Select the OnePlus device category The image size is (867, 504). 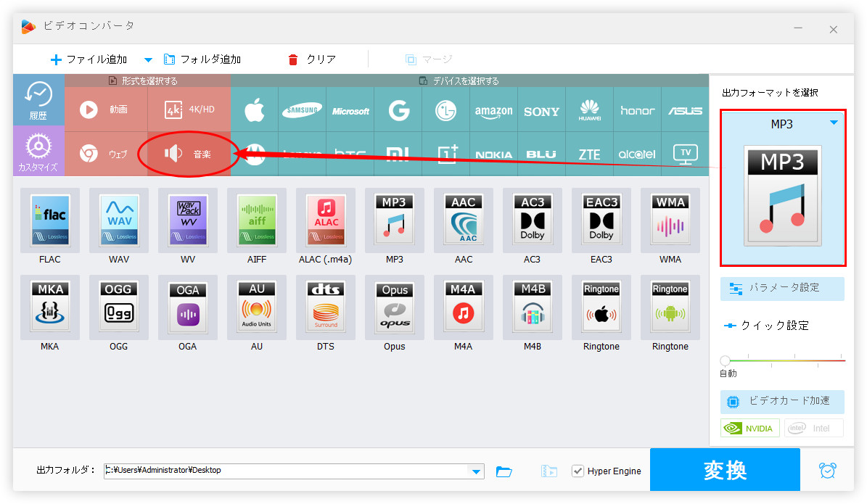(x=445, y=154)
